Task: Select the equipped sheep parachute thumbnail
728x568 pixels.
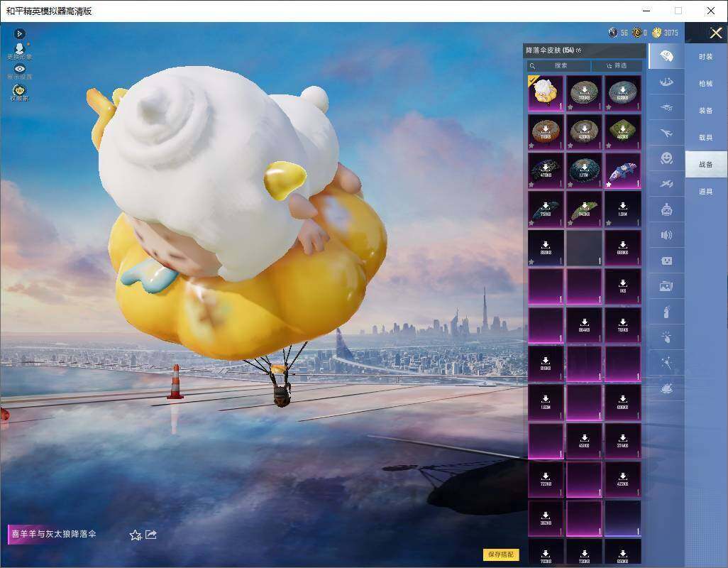Action: pyautogui.click(x=546, y=93)
